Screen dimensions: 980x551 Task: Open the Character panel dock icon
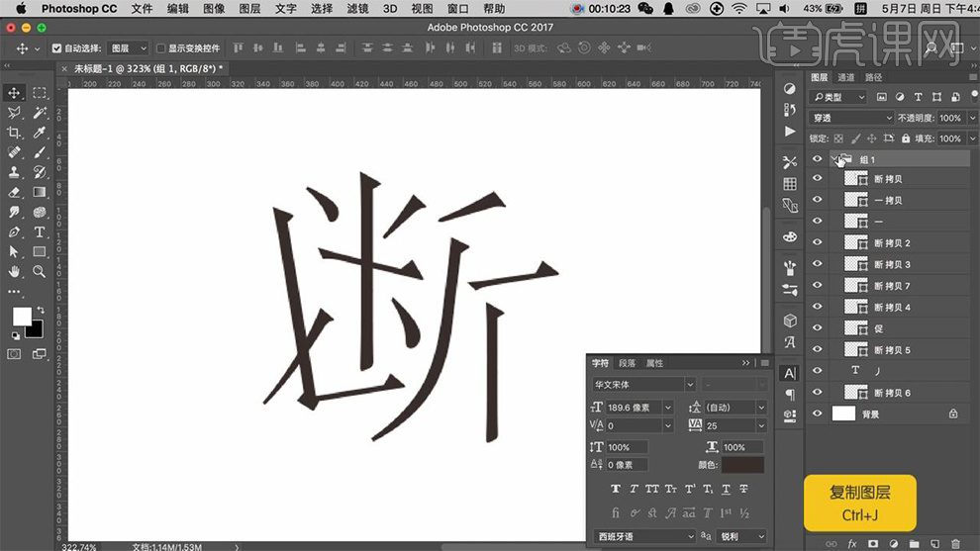(790, 373)
